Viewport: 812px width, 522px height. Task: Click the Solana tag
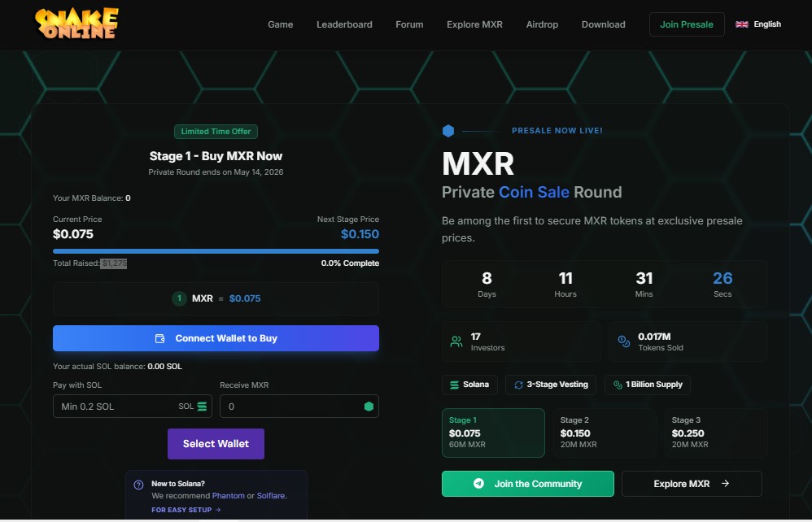tap(469, 385)
